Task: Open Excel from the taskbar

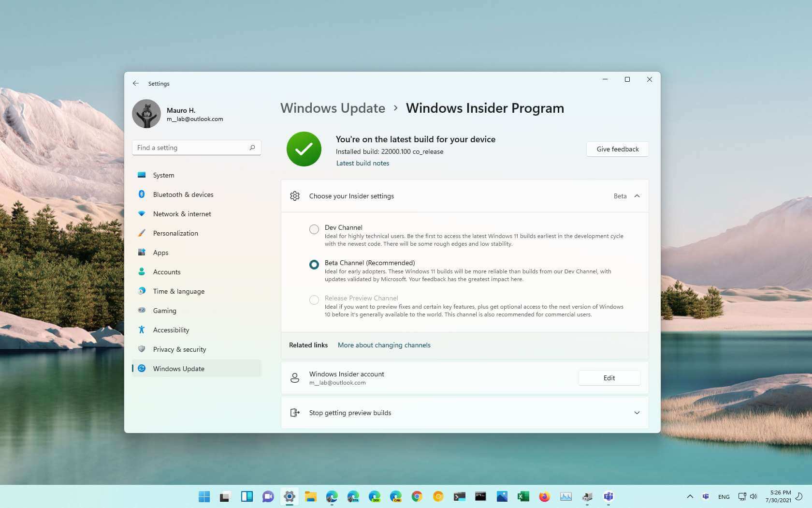Action: 523,496
